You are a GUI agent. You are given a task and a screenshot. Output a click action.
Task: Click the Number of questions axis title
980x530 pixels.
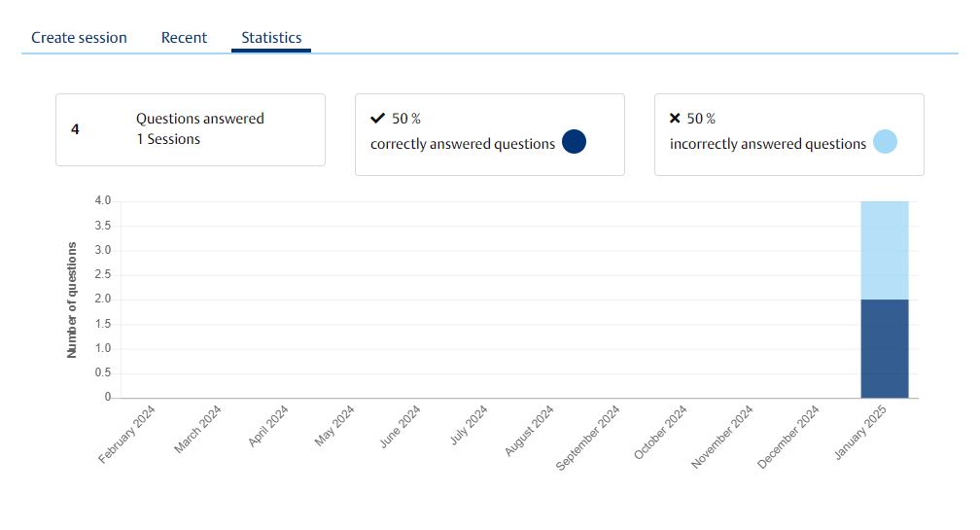(x=72, y=299)
